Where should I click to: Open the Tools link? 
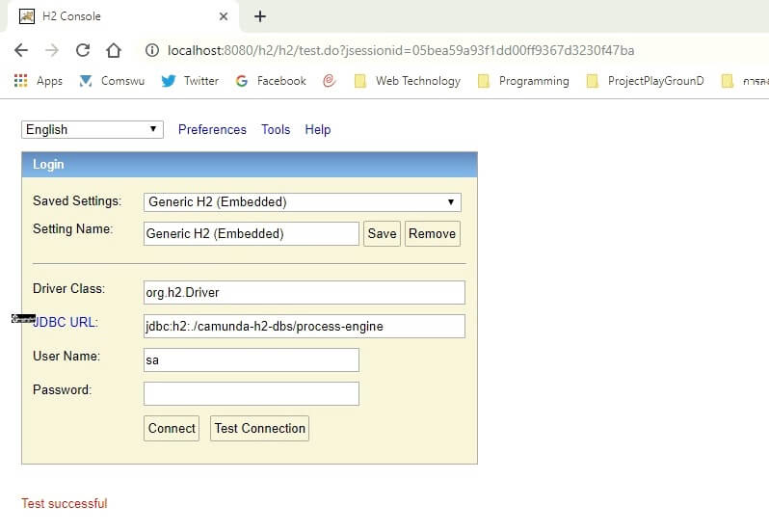(276, 129)
